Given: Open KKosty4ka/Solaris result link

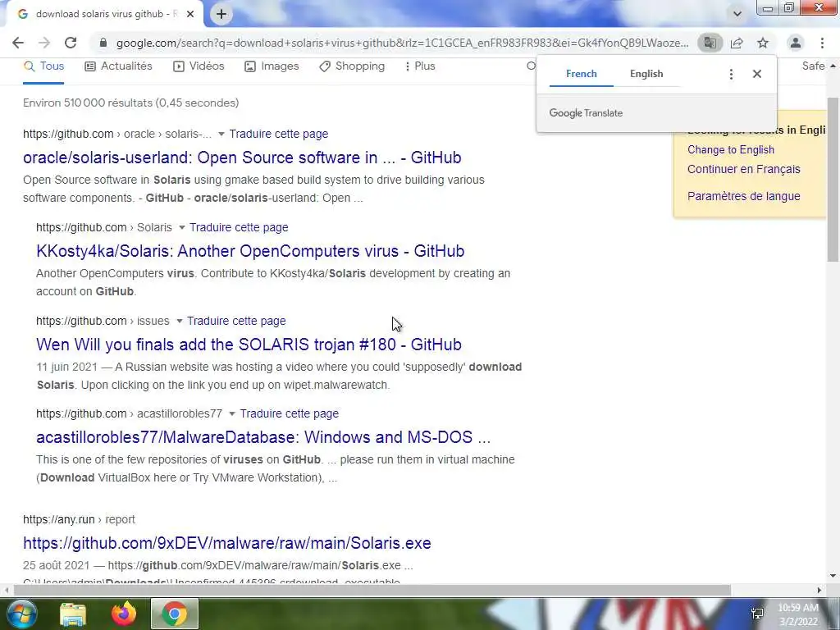Looking at the screenshot, I should click(x=250, y=251).
